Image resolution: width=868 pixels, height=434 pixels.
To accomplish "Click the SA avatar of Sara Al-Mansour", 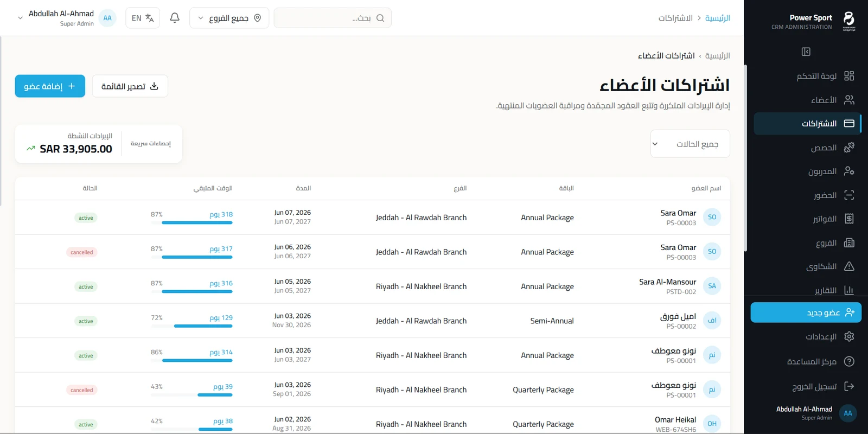I will 712,286.
